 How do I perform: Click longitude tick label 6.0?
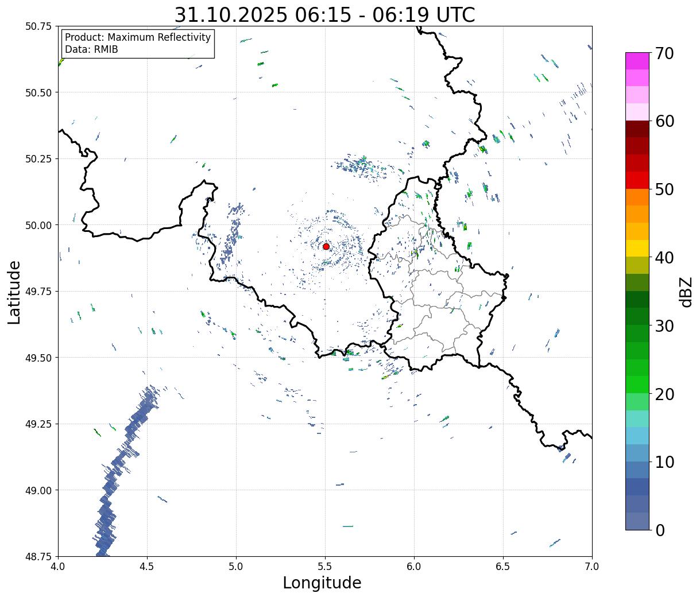(x=414, y=567)
